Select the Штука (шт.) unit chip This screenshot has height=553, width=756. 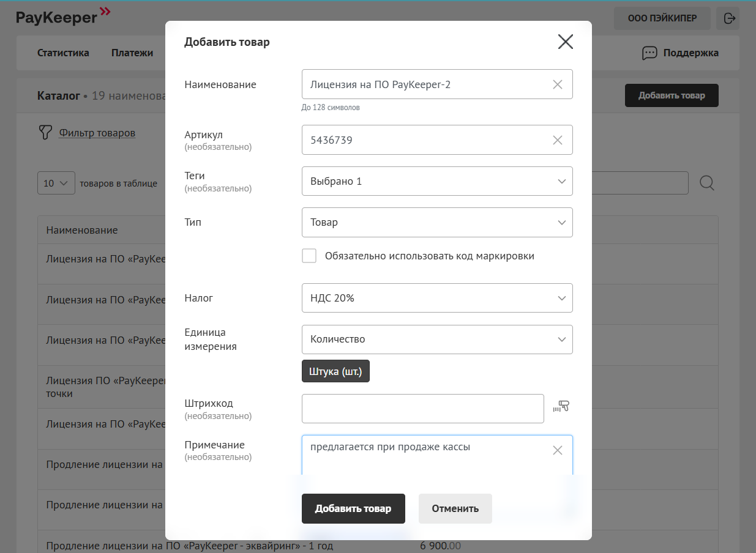click(x=335, y=371)
